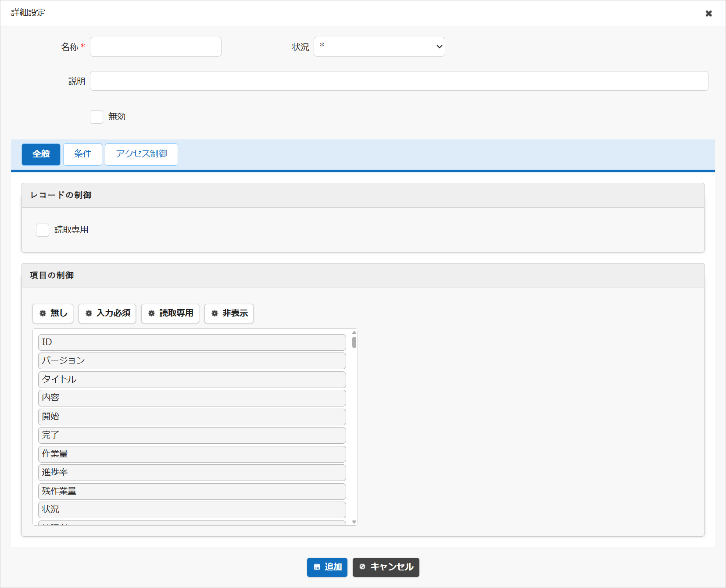The image size is (726, 588).
Task: Close the 詳細設定 dialog with X icon
Action: pos(708,13)
